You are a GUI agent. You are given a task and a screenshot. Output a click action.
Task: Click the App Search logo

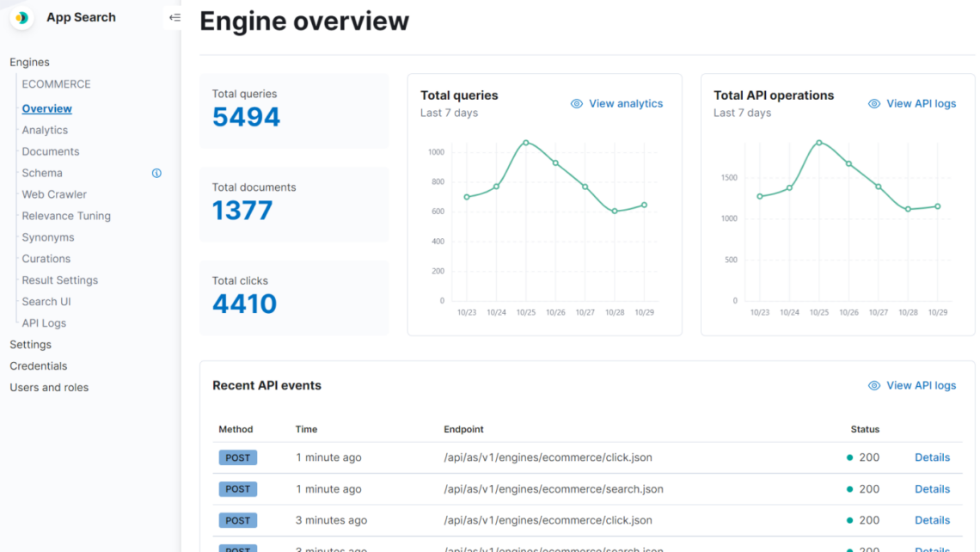[x=21, y=17]
